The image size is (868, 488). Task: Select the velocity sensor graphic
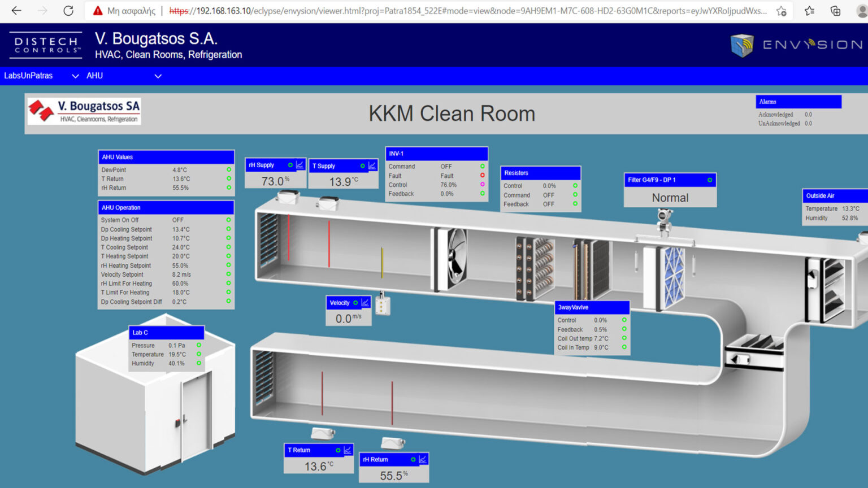[x=383, y=304]
